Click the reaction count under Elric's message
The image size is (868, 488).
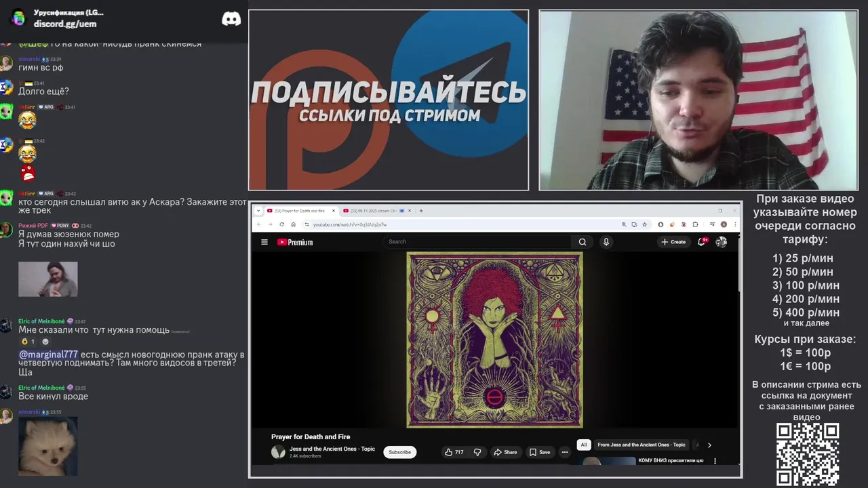click(x=28, y=342)
